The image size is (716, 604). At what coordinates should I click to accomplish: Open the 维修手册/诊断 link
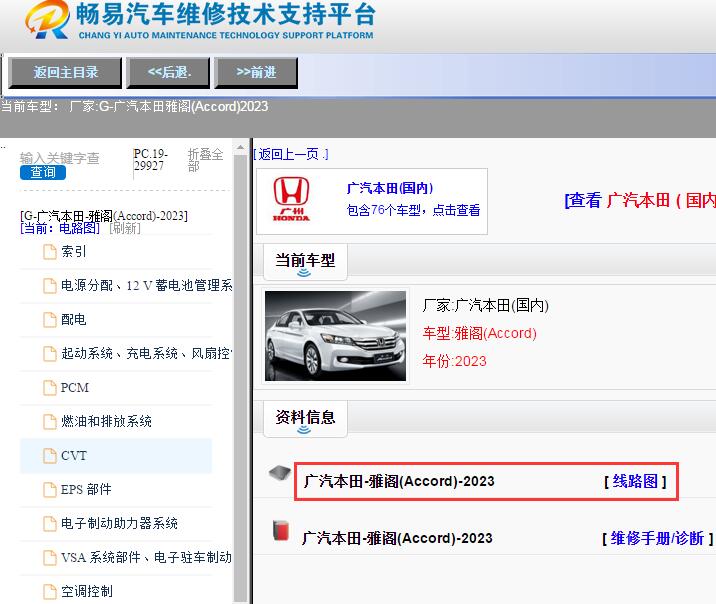click(657, 538)
